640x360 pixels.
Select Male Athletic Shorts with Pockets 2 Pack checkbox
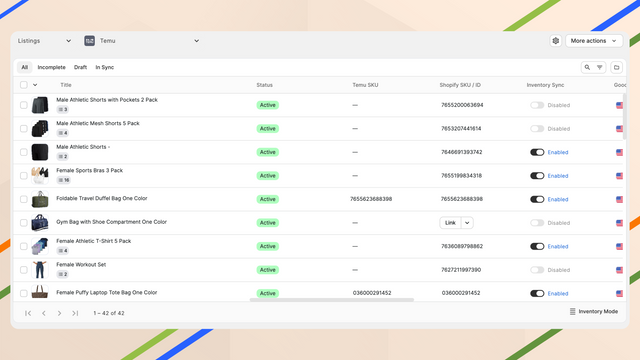click(x=24, y=105)
